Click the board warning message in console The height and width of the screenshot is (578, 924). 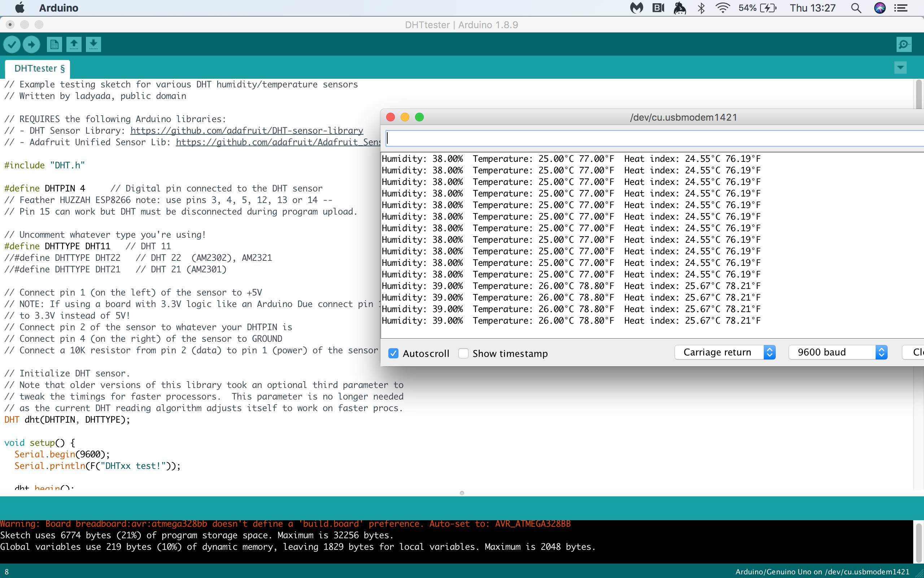(x=285, y=524)
